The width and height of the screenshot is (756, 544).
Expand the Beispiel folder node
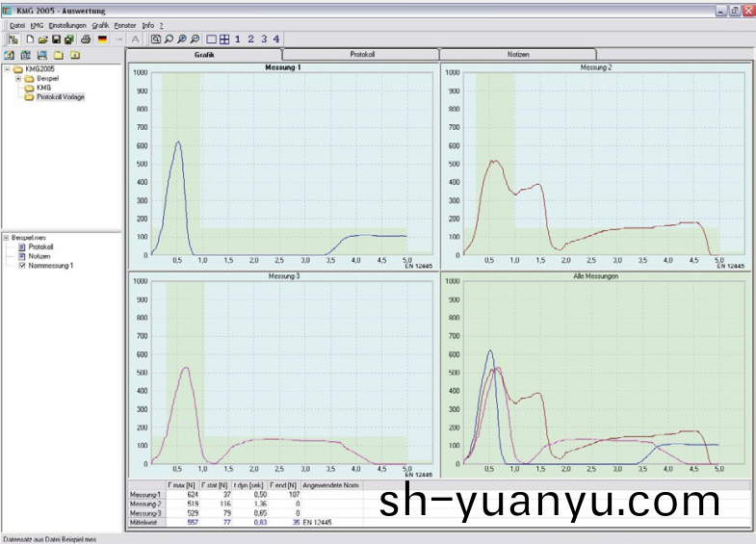click(x=18, y=78)
